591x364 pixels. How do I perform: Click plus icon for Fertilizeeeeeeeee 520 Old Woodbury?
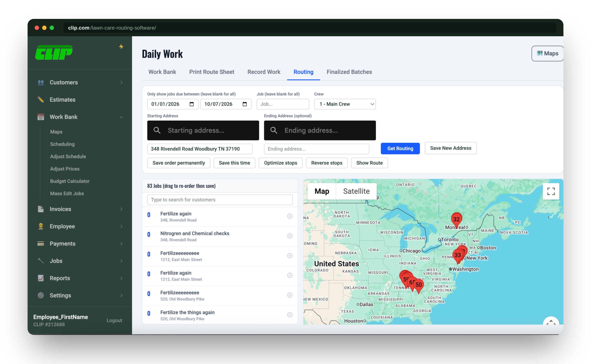point(290,295)
